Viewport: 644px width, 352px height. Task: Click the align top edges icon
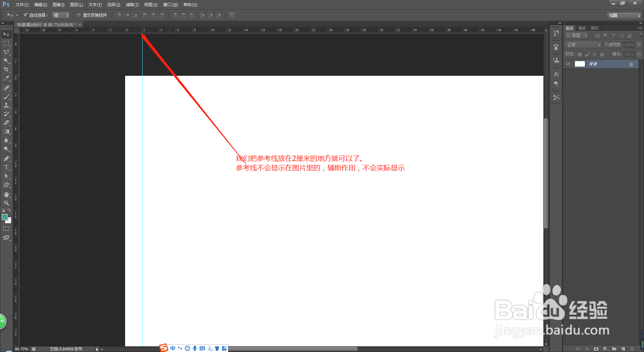point(119,15)
